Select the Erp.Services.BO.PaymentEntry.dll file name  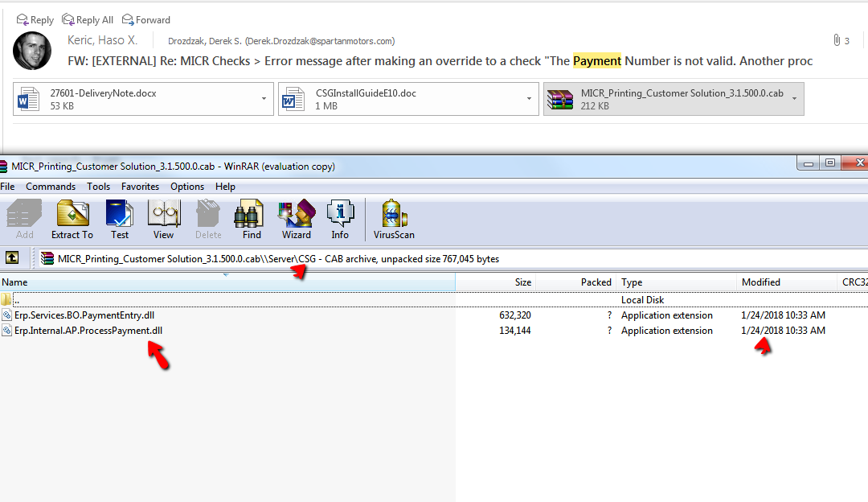pos(84,315)
